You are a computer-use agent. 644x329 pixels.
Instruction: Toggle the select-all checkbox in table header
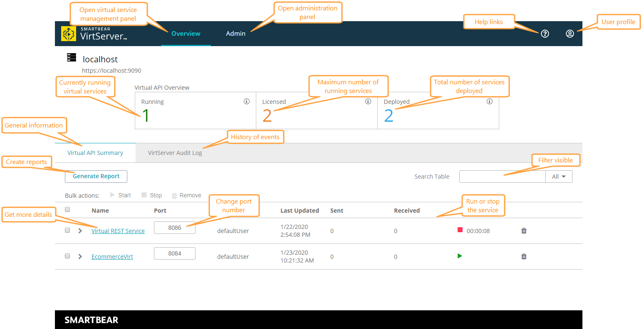pyautogui.click(x=67, y=209)
